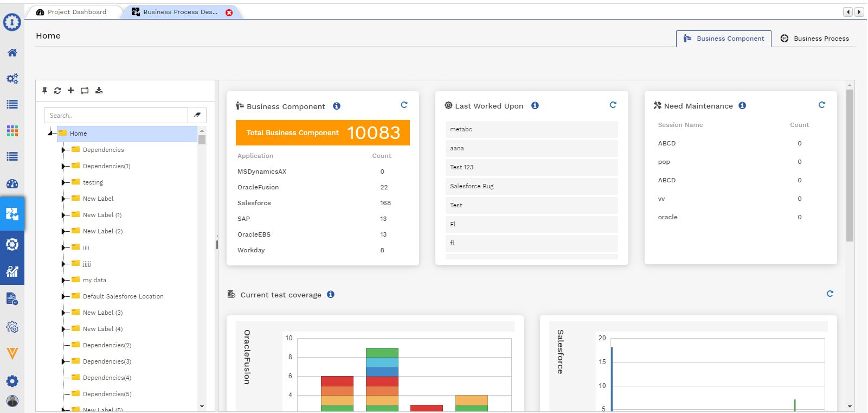Select the New Label (2) folder
The height and width of the screenshot is (413, 868).
(x=102, y=231)
